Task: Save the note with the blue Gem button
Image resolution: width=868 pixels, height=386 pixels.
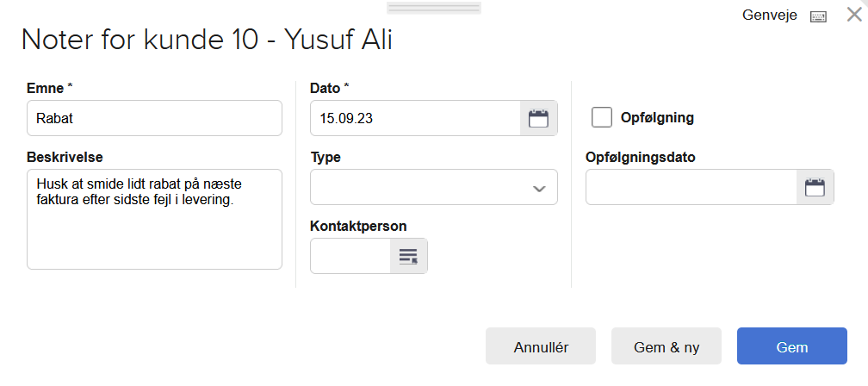Action: pyautogui.click(x=792, y=346)
